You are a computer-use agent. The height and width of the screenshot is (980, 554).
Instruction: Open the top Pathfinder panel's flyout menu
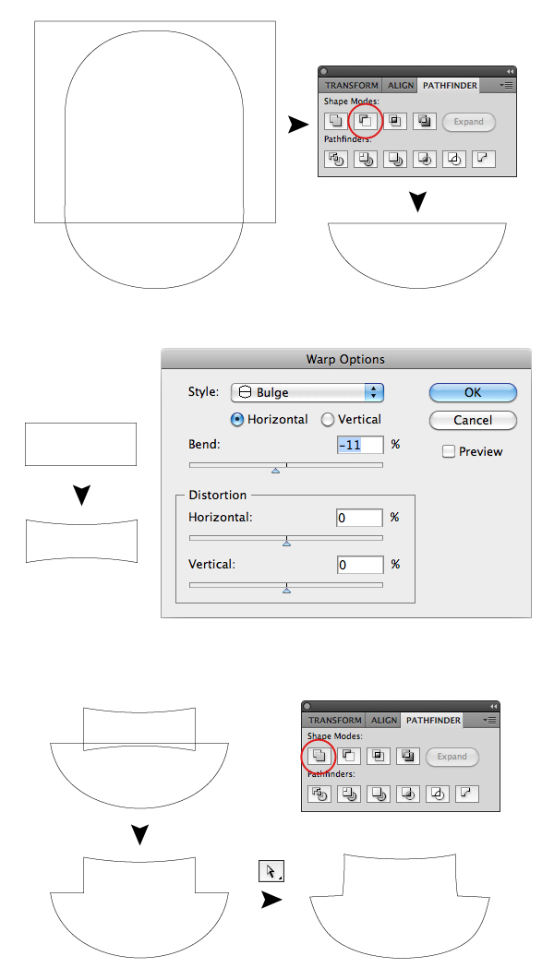tap(508, 85)
